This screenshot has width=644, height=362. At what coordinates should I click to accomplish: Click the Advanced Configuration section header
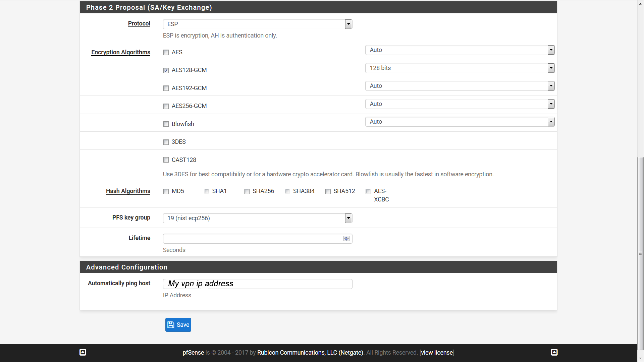click(x=318, y=267)
